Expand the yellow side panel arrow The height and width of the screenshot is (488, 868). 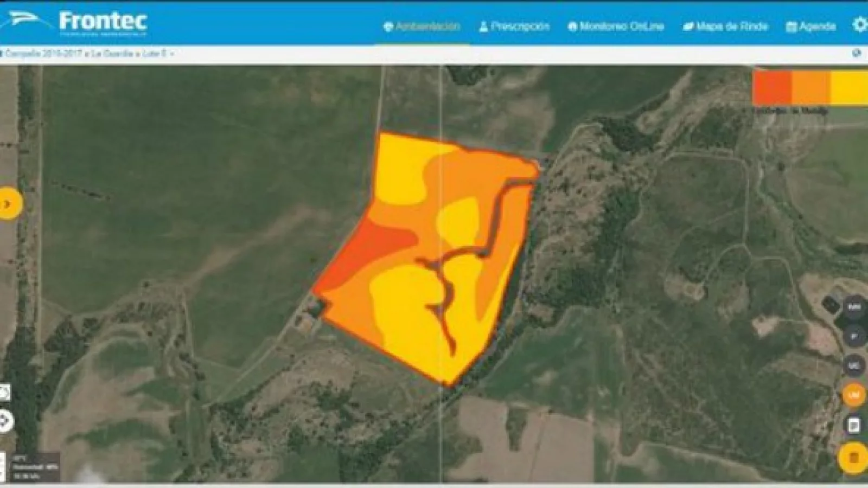[8, 204]
